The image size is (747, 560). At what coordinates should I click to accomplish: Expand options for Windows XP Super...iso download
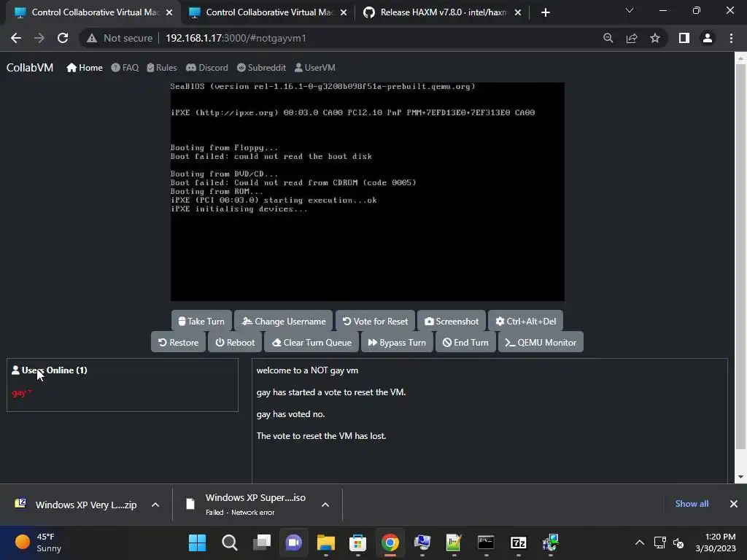click(x=325, y=505)
